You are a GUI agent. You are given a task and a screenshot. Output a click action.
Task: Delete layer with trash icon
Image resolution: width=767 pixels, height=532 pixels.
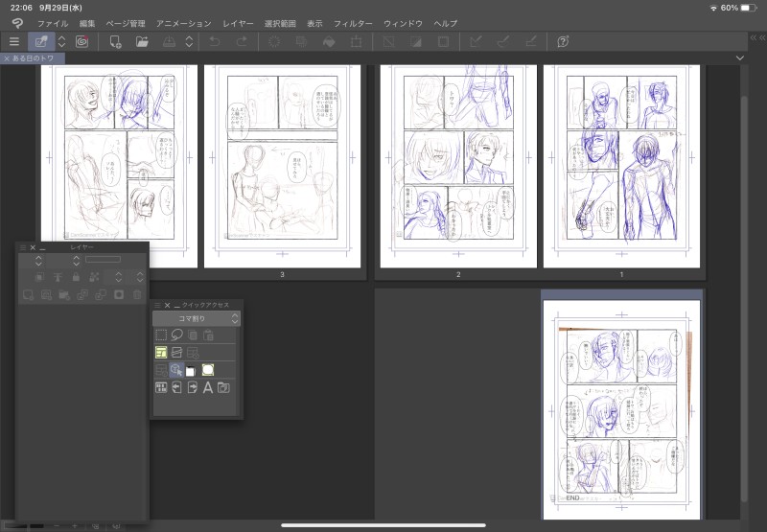[x=137, y=295]
